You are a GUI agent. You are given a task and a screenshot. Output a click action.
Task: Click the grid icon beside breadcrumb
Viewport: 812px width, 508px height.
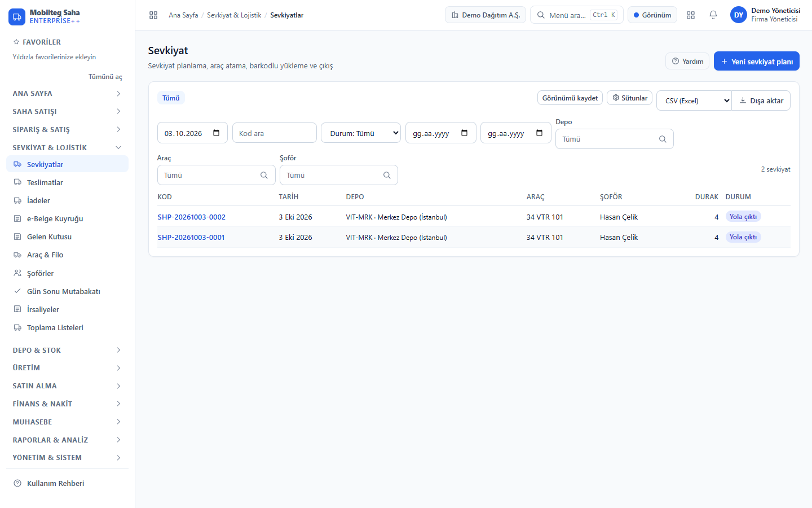click(153, 15)
